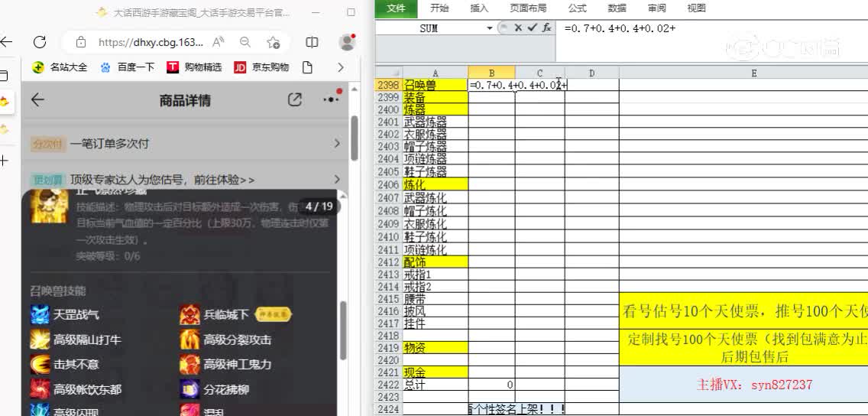This screenshot has height=416, width=868.
Task: Click the 披风 cell
Action: (435, 310)
